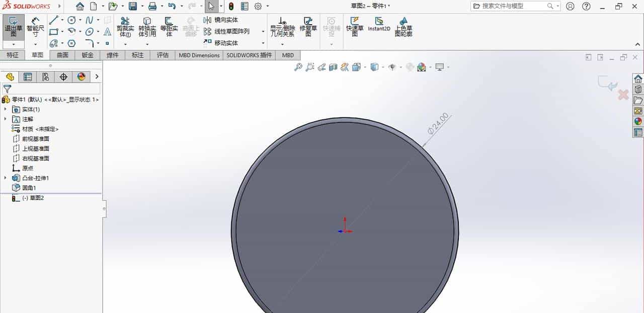Viewport: 644px width, 313px height.
Task: Expand the 实体(1) folder in the tree
Action: 6,109
